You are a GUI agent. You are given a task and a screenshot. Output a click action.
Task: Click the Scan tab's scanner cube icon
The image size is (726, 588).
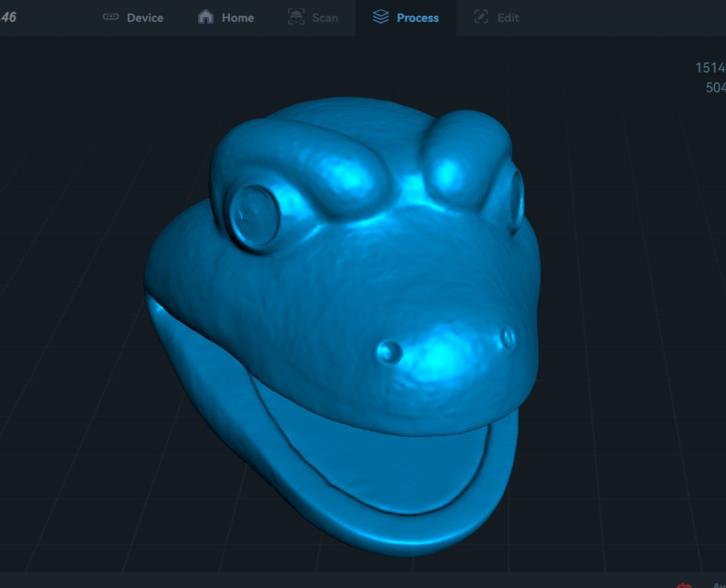(x=296, y=17)
